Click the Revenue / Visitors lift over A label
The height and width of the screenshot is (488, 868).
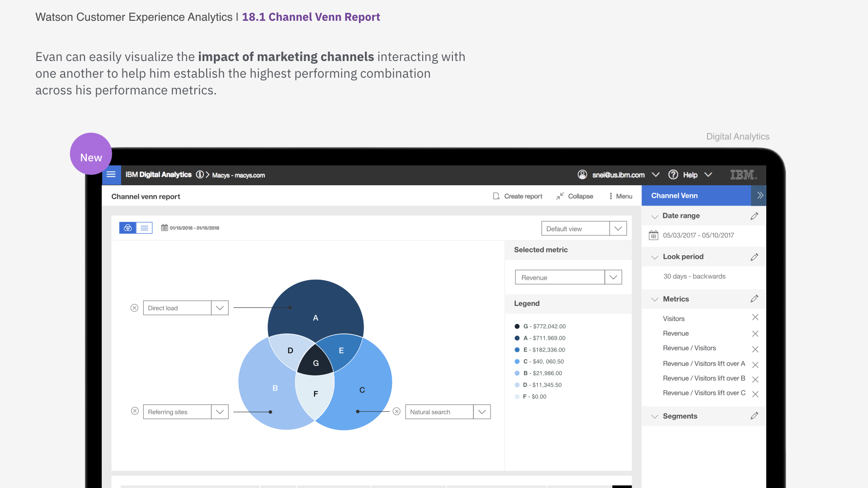pos(704,364)
